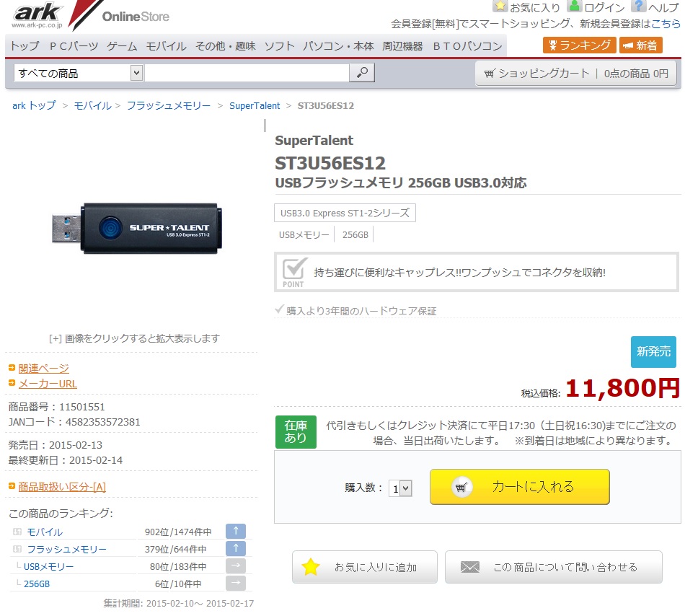Open the すべての商品 category dropdown

79,73
